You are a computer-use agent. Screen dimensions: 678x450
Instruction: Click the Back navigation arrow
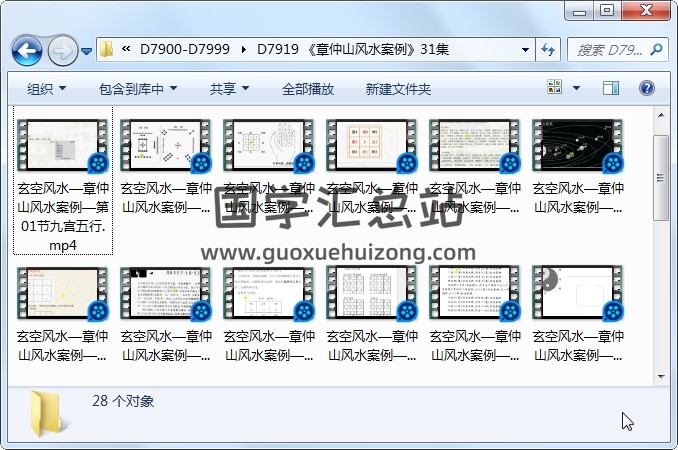[27, 49]
